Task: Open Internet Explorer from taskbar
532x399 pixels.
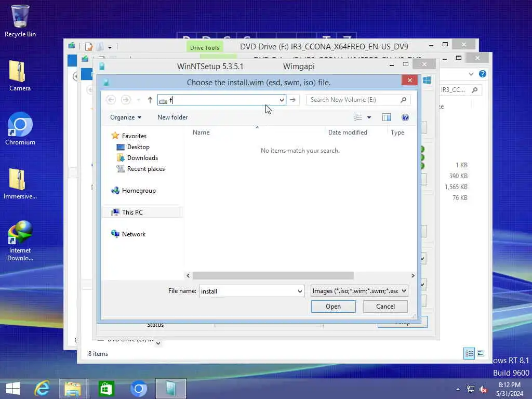Action: click(x=43, y=389)
